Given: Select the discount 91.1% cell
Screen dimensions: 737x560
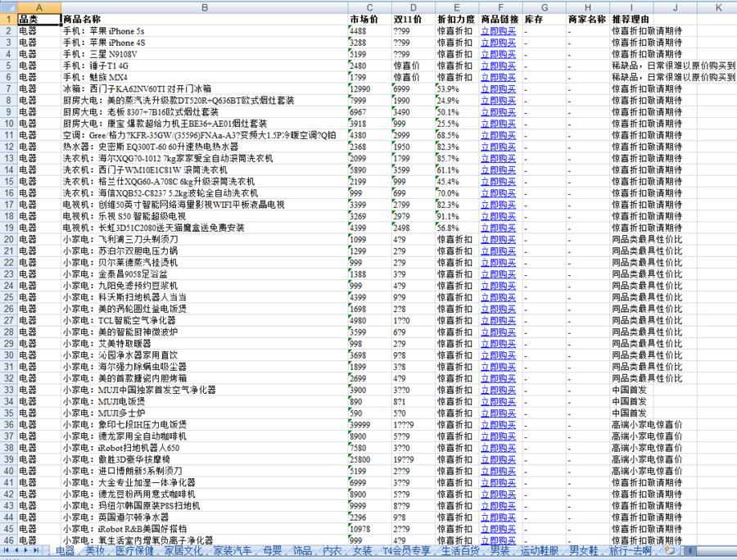Looking at the screenshot, I should pyautogui.click(x=457, y=216).
